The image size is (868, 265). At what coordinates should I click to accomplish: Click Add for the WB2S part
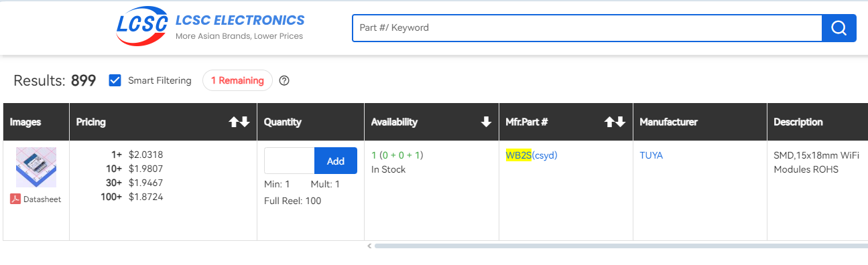tap(335, 161)
